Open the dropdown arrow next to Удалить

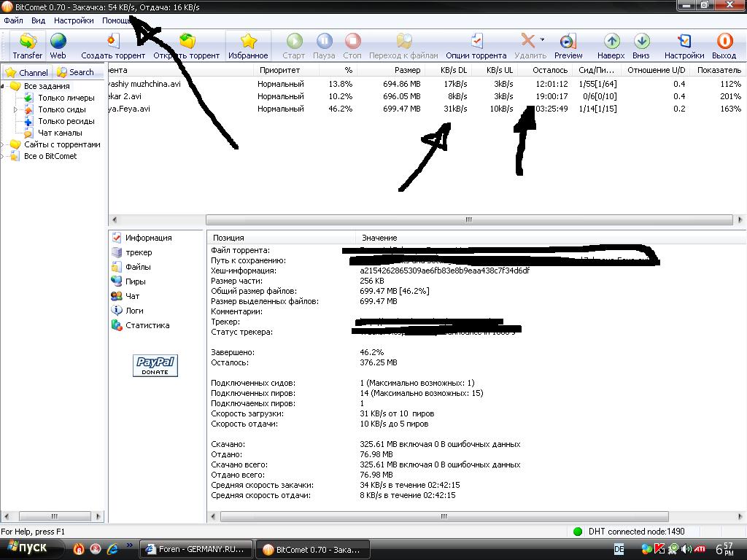(x=542, y=39)
